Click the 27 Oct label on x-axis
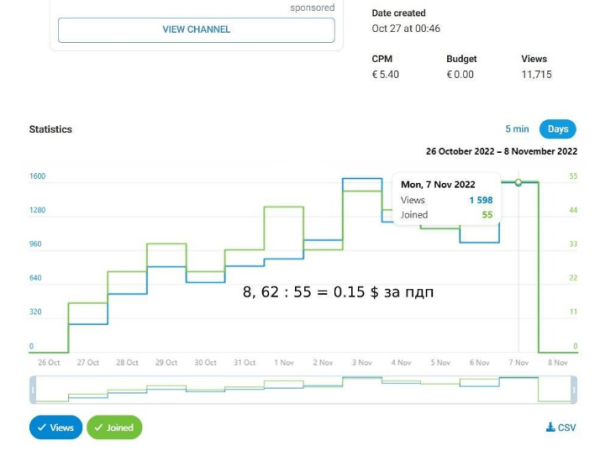Screen dimensions: 600x456 point(88,362)
